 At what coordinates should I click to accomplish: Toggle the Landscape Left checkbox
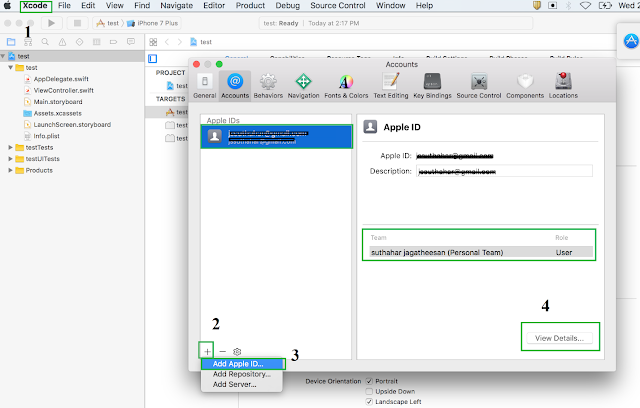point(369,401)
